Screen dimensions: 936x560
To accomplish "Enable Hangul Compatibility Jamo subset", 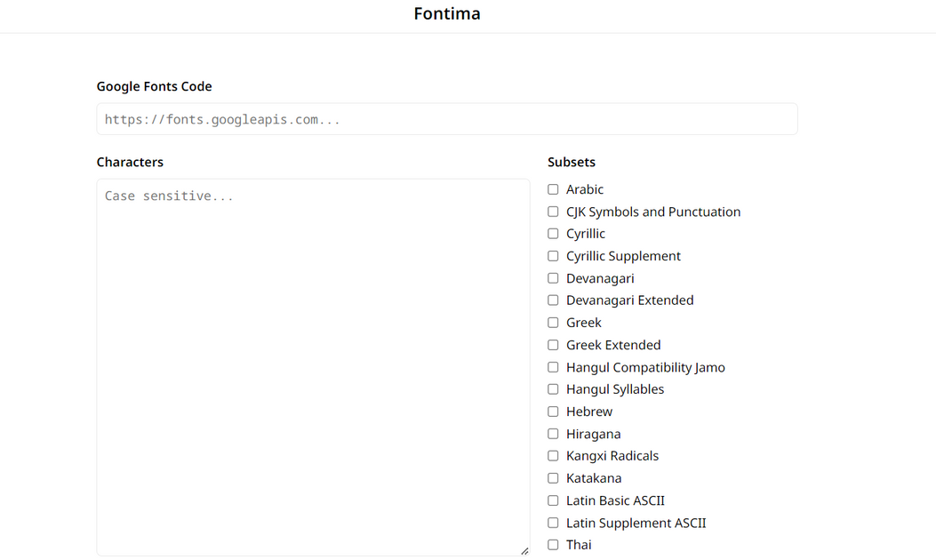I will tap(553, 367).
